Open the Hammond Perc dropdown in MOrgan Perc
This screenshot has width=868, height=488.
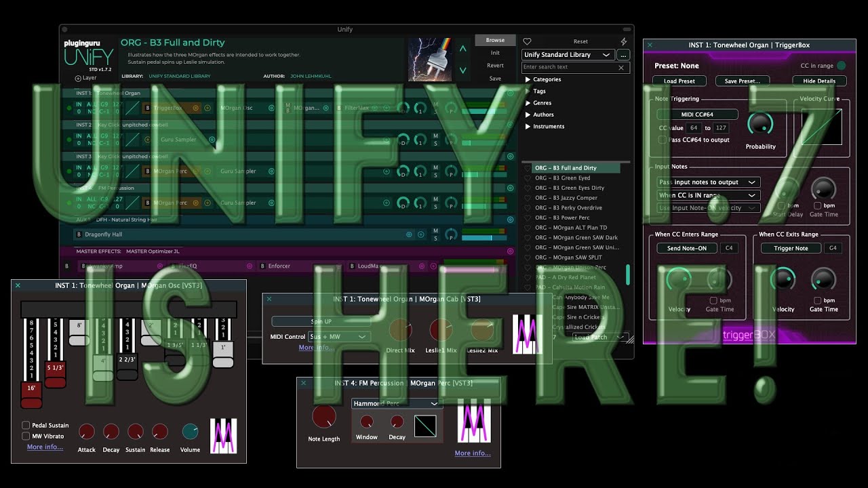pos(397,403)
